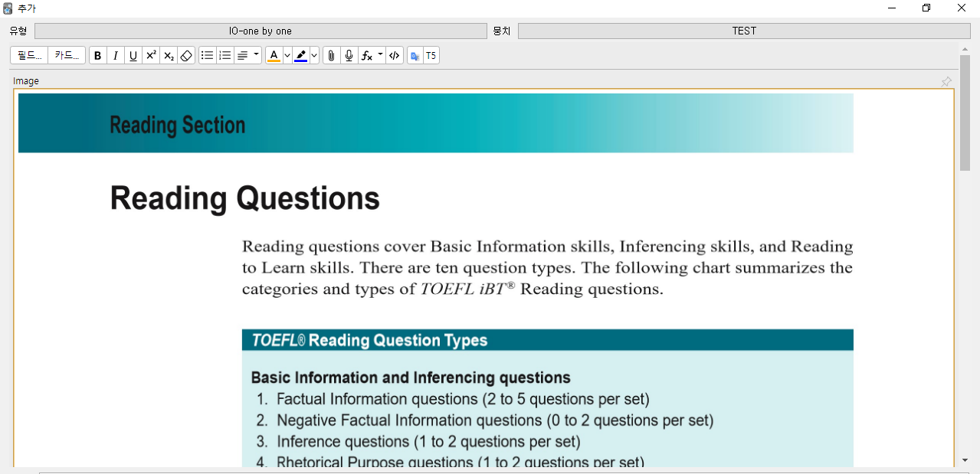Select the T5 toolbar item
This screenshot has height=474, width=980.
pyautogui.click(x=431, y=54)
